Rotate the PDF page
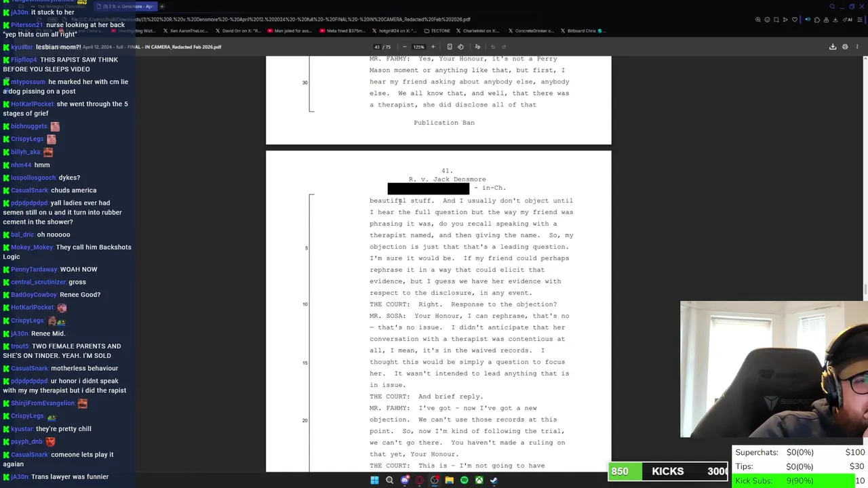Screen dimensions: 868x488 pos(460,47)
